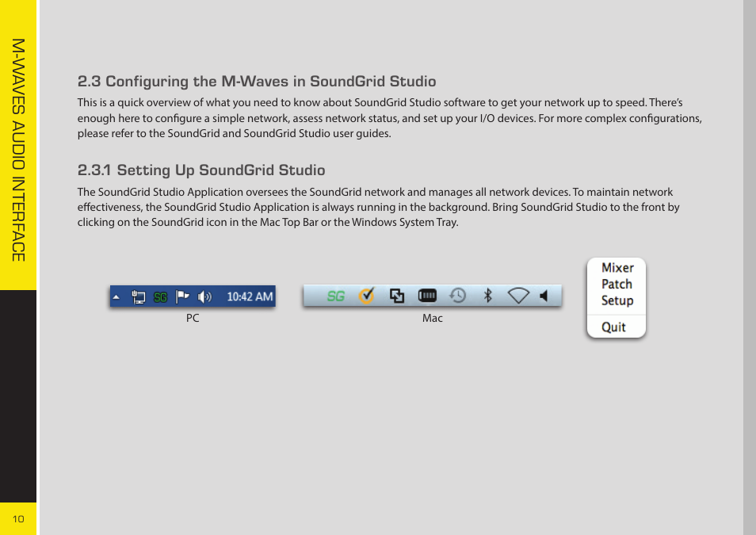
Task: Click the 10:42 AM clock
Action: [x=250, y=296]
